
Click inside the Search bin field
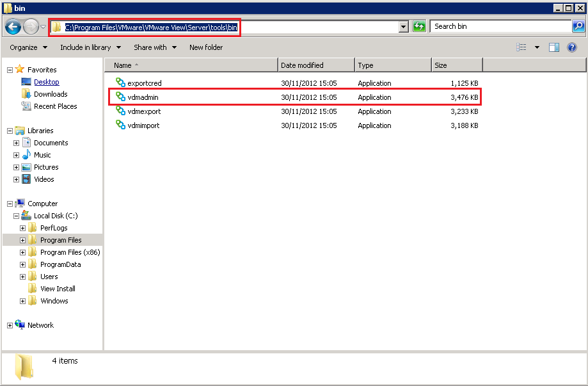point(499,26)
